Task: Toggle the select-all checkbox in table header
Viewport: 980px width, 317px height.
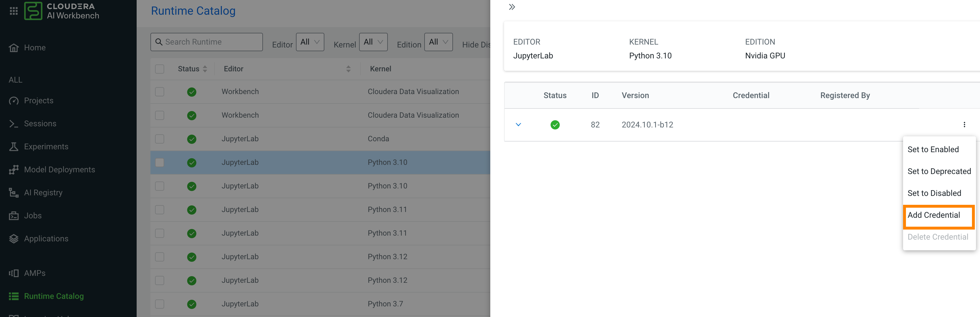Action: [159, 69]
